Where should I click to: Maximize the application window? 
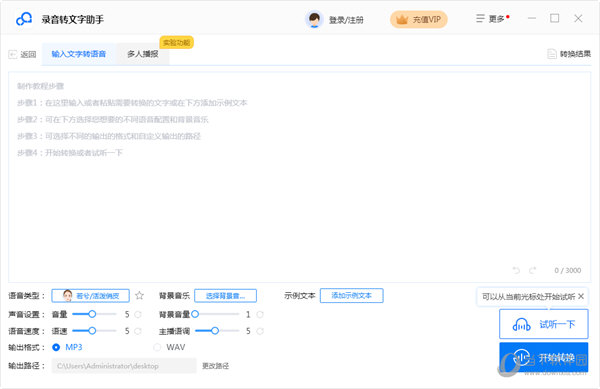(554, 18)
